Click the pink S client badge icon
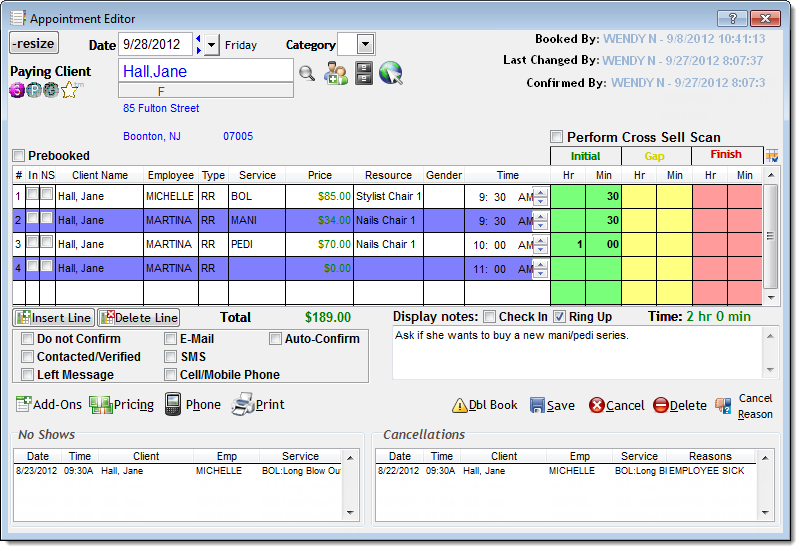This screenshot has width=801, height=551. tap(17, 90)
